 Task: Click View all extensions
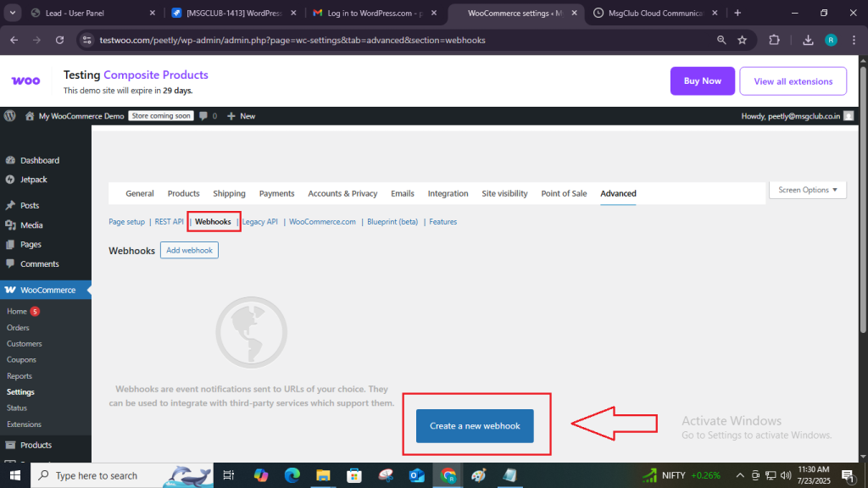[x=793, y=80]
